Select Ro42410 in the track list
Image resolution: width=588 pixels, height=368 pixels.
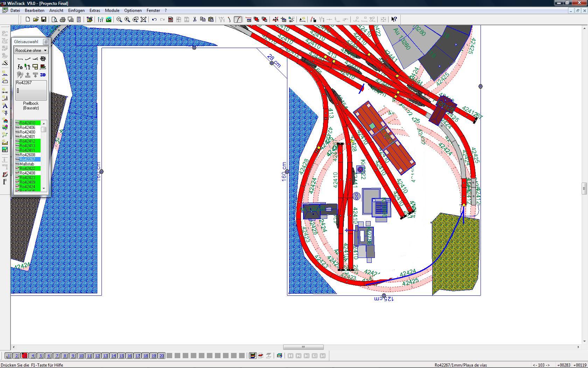pos(28,123)
